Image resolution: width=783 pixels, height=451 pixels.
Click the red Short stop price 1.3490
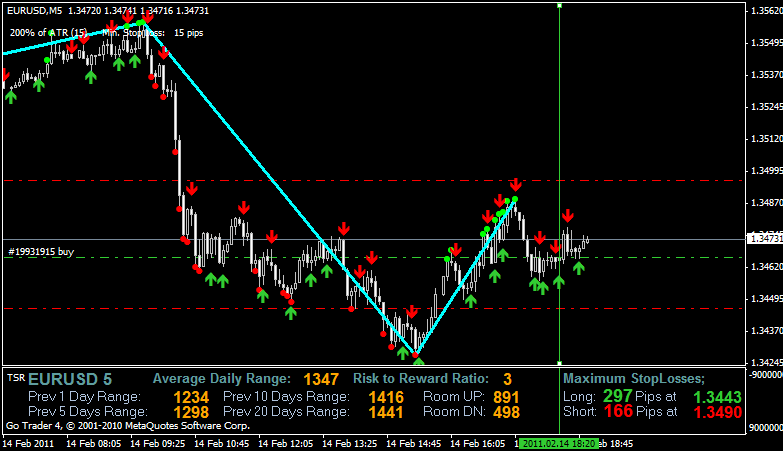718,413
